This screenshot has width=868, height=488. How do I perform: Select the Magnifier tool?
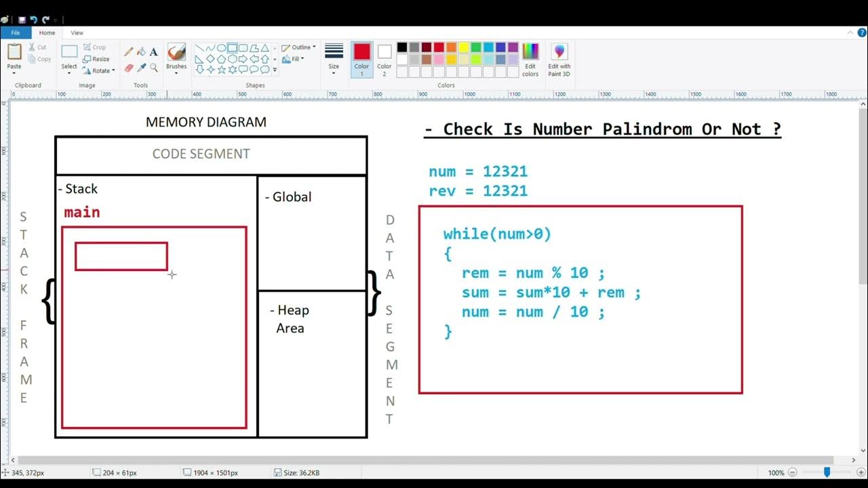tap(154, 68)
